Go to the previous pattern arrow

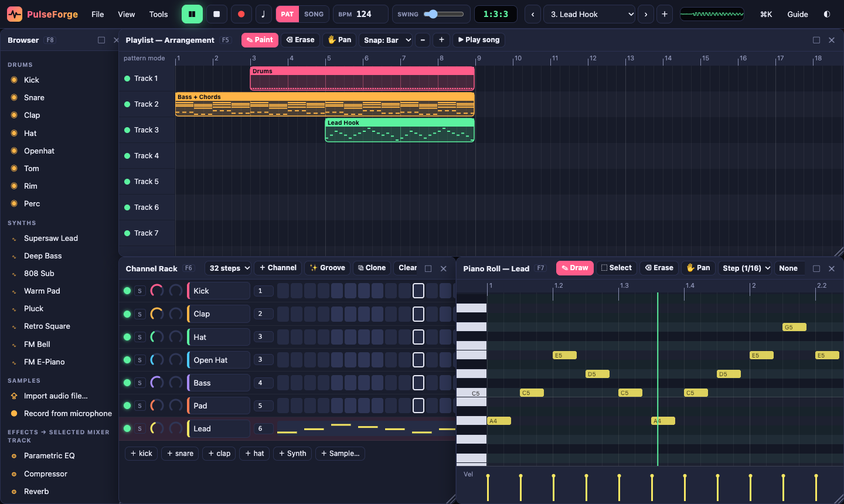point(533,14)
